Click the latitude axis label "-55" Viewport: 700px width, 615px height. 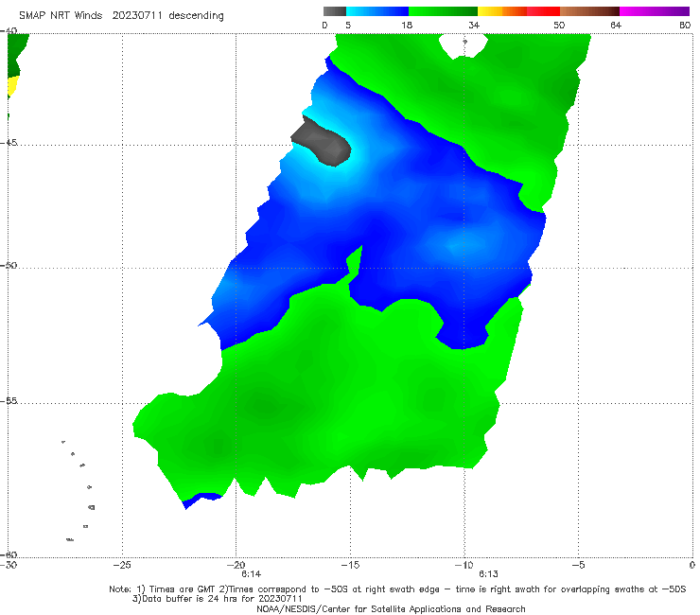click(9, 401)
